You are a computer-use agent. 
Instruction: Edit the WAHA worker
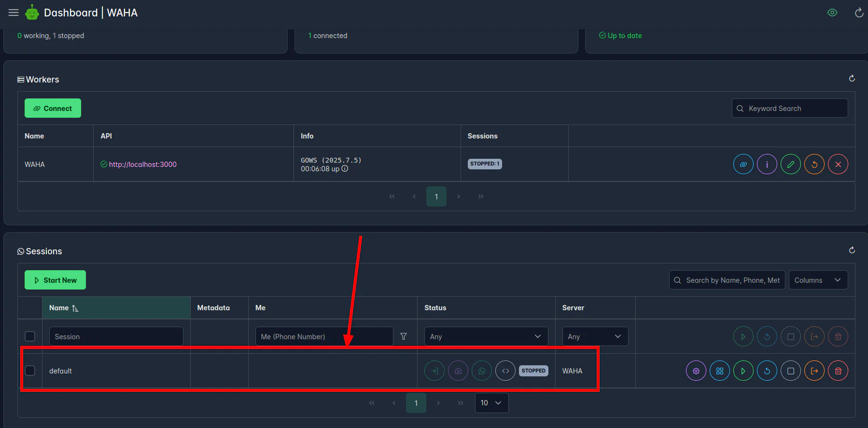791,164
